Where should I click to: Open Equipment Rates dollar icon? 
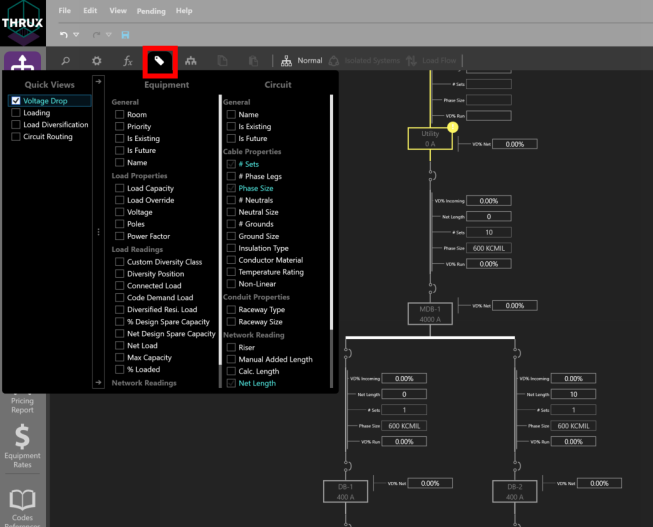22,438
